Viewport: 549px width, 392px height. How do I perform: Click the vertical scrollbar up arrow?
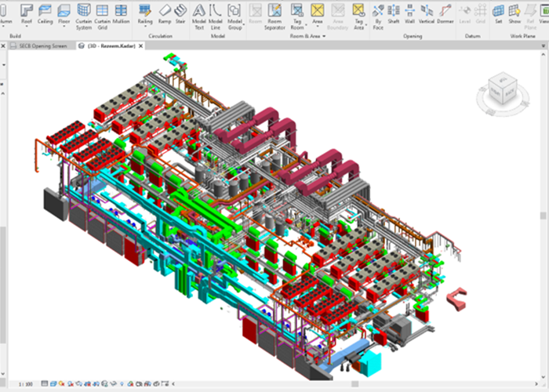pyautogui.click(x=544, y=55)
